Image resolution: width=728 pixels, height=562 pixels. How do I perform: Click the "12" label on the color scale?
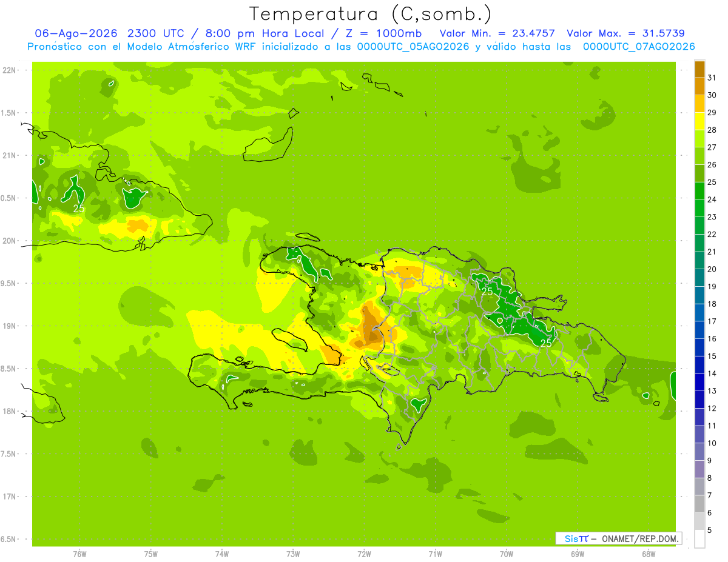(712, 408)
